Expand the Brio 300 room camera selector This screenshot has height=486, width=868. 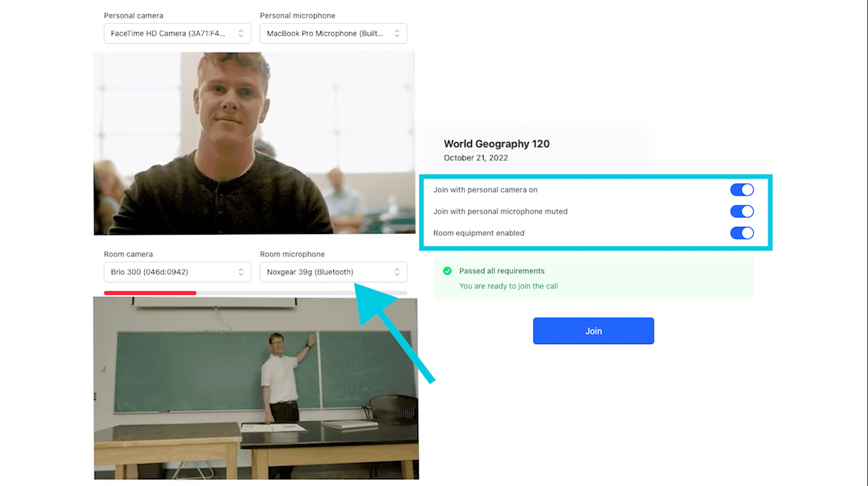pyautogui.click(x=177, y=272)
